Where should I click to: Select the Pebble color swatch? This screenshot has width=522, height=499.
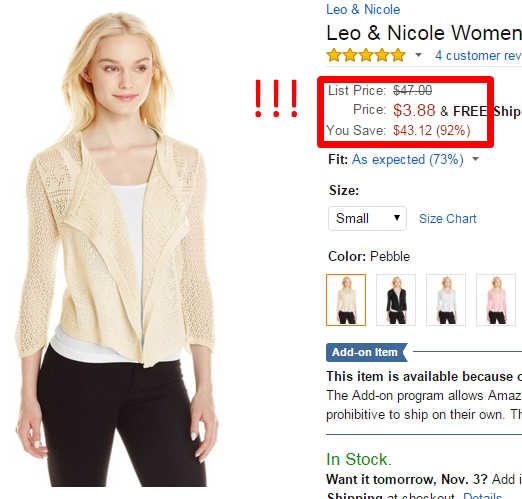[x=346, y=300]
